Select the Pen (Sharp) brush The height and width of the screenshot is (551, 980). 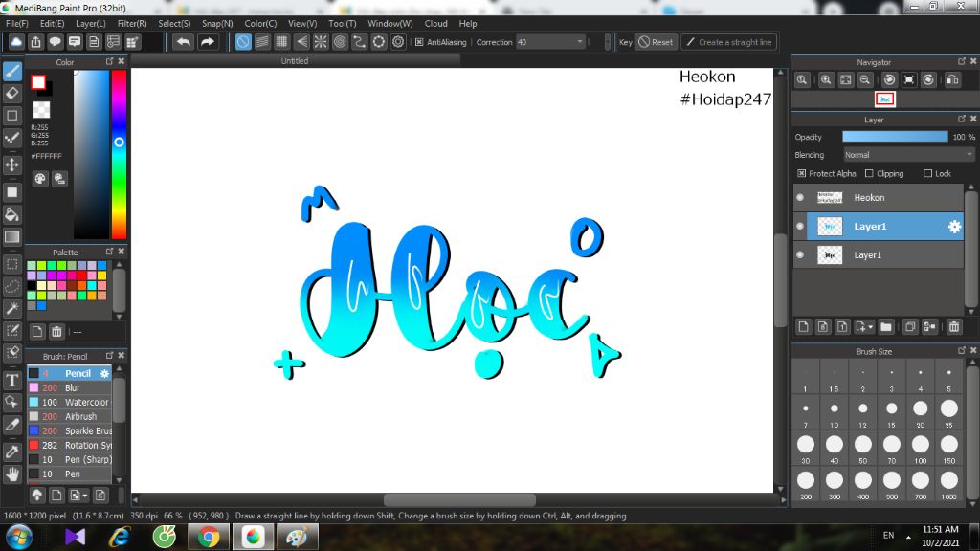(x=69, y=460)
